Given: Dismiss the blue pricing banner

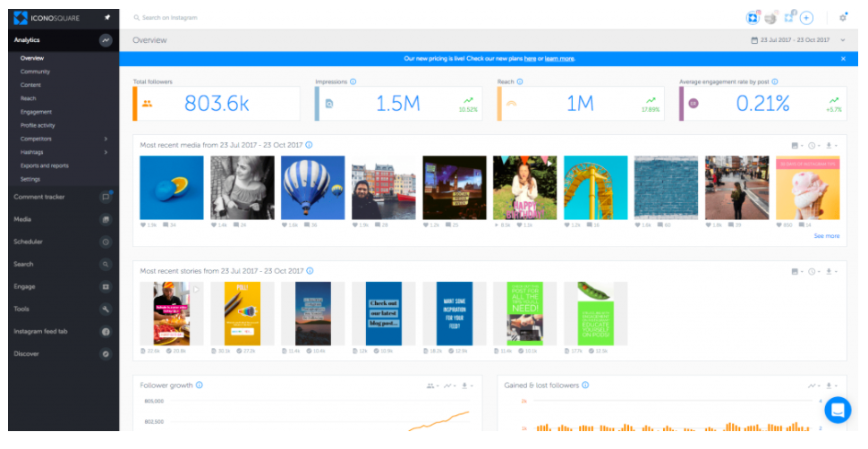Looking at the screenshot, I should pyautogui.click(x=843, y=58).
